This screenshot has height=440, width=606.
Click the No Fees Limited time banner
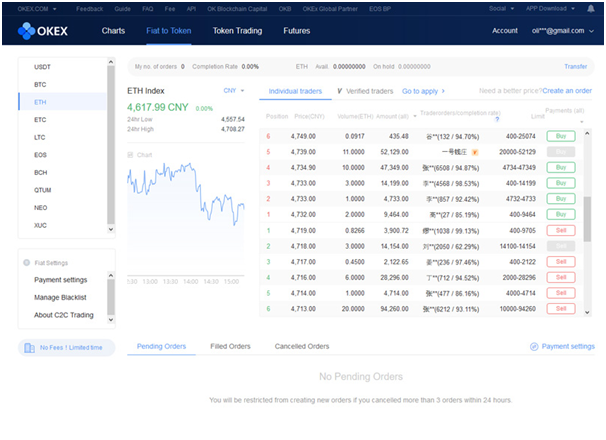[66, 348]
